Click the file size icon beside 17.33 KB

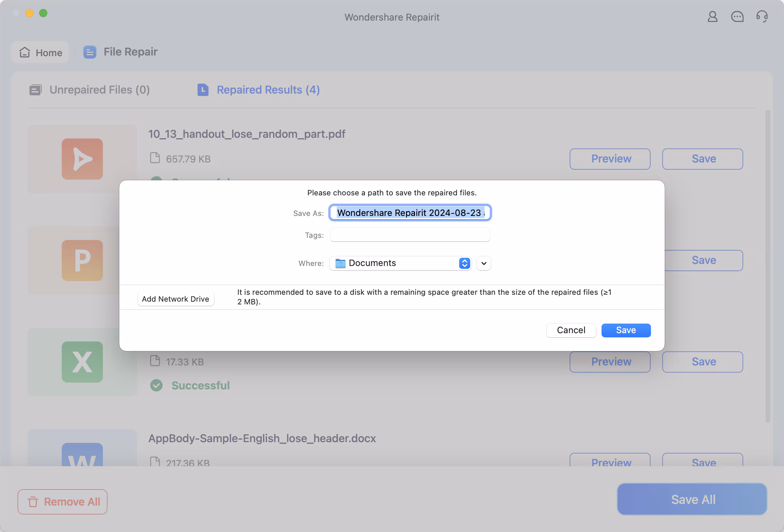tap(155, 361)
